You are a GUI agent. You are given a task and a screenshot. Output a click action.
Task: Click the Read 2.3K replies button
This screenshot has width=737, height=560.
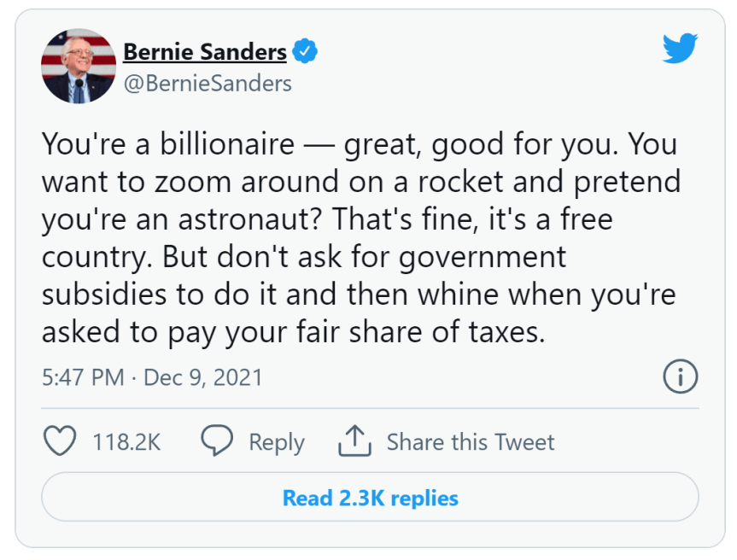click(x=368, y=496)
